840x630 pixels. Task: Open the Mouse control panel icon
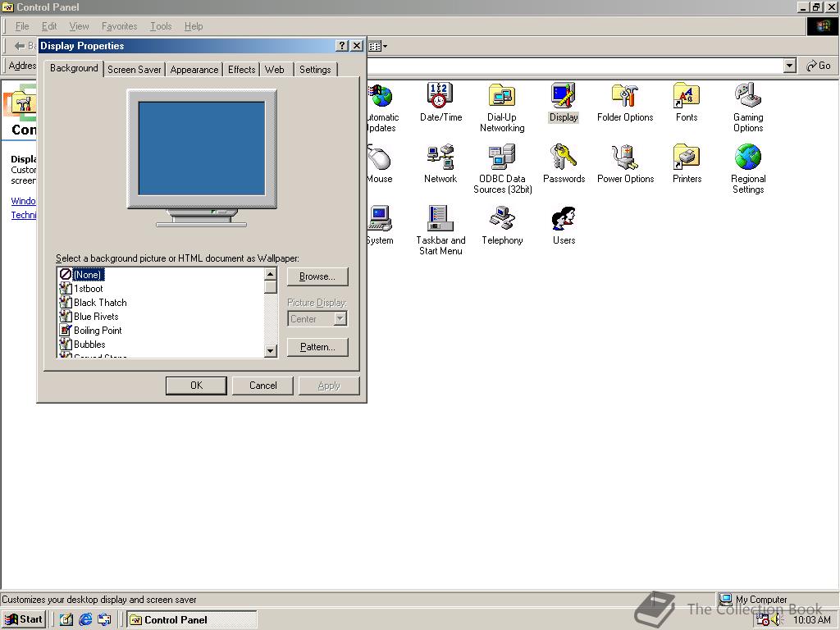point(381,164)
